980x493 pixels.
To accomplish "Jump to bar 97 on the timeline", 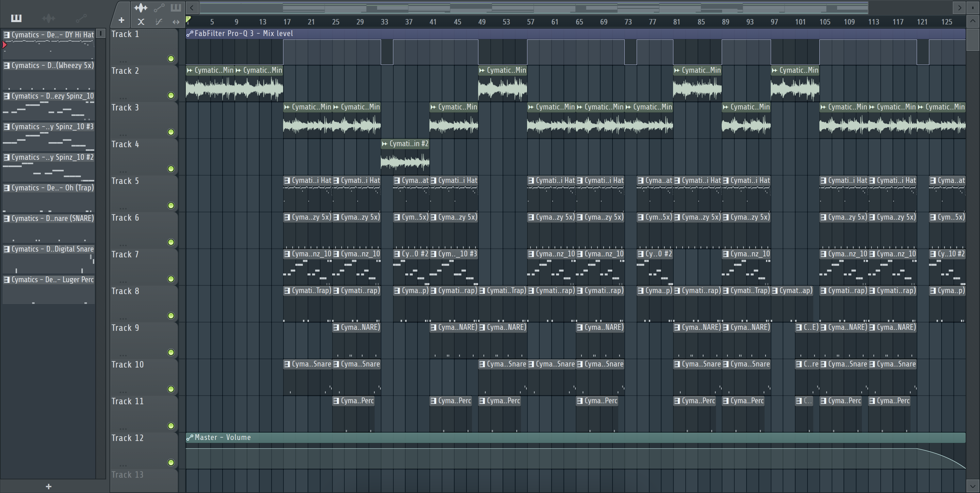I will [774, 22].
